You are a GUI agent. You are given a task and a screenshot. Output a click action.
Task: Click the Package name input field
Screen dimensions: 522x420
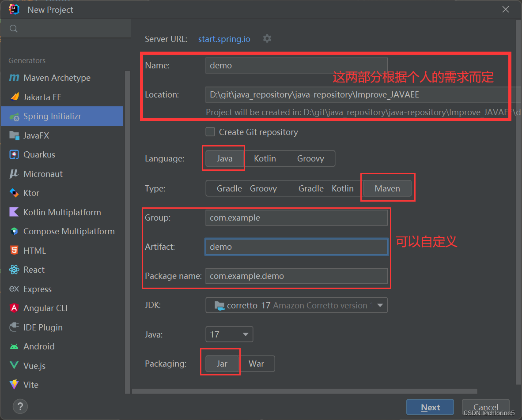[296, 276]
